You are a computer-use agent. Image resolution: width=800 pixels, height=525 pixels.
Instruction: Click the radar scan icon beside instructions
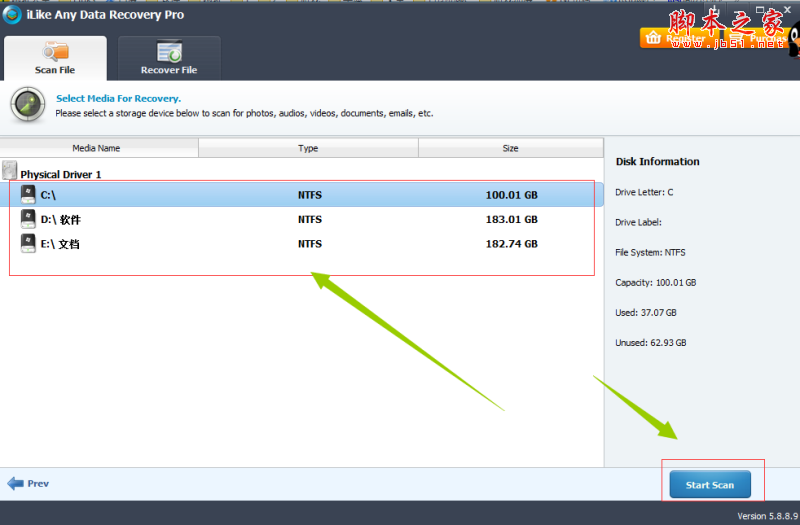28,105
